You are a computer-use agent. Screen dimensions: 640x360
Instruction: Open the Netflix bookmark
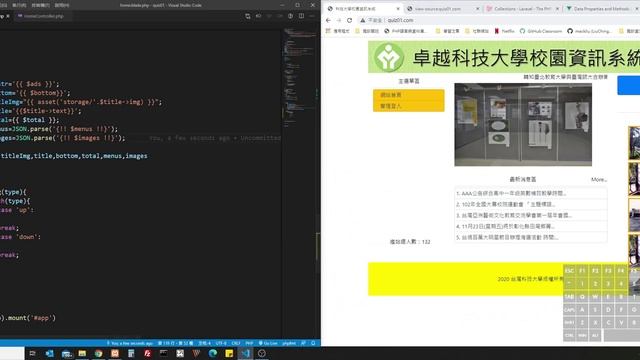point(504,31)
